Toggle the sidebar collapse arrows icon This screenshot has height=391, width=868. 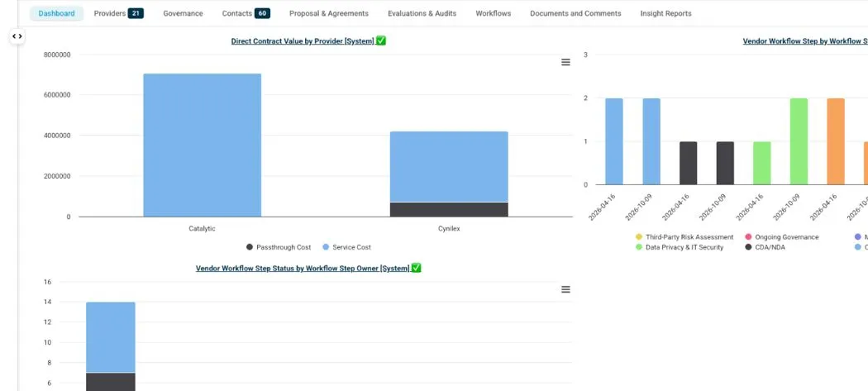(17, 36)
